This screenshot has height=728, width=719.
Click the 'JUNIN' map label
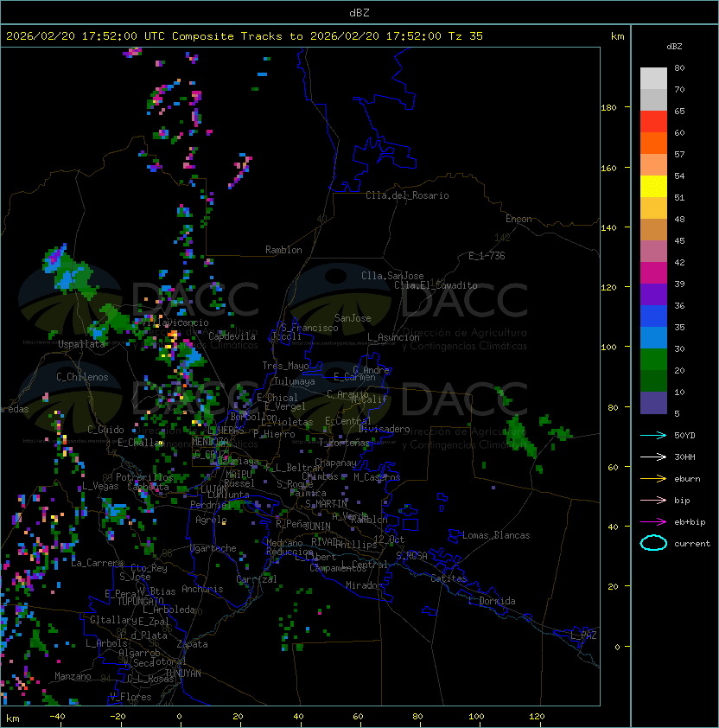317,526
